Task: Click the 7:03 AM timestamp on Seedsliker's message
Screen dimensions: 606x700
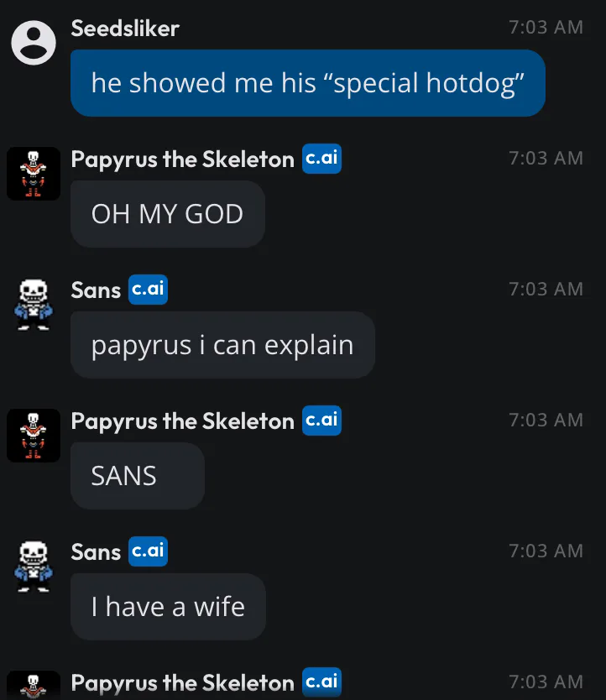Action: [x=546, y=27]
